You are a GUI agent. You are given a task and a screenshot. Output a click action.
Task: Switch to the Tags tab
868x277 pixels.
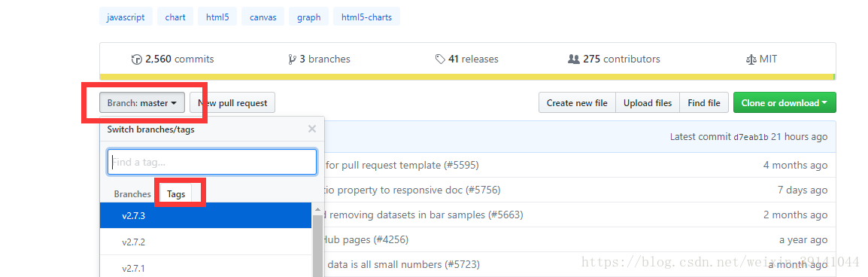pos(176,194)
